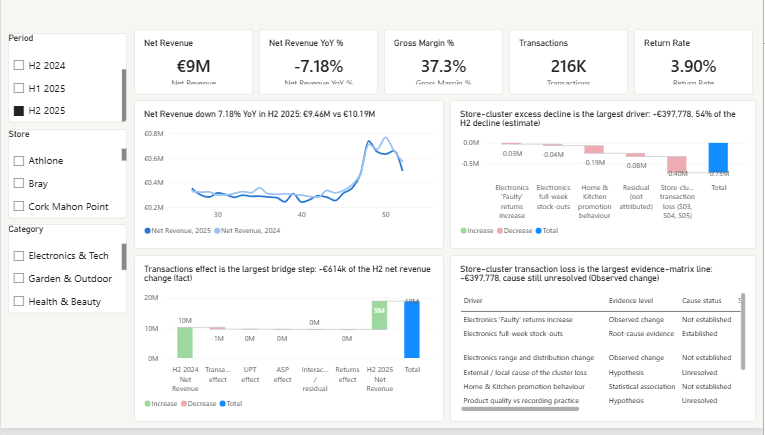Click the evidence table vertical scrollbar
Image resolution: width=765 pixels, height=435 pixels.
743,332
